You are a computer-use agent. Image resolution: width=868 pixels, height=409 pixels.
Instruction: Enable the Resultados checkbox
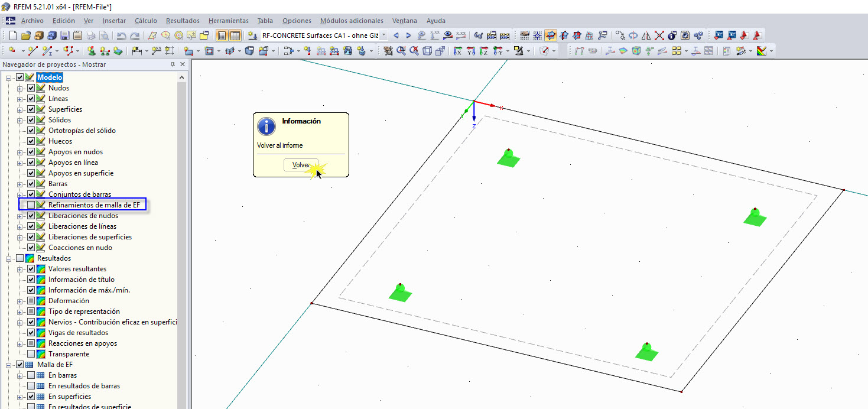20,258
